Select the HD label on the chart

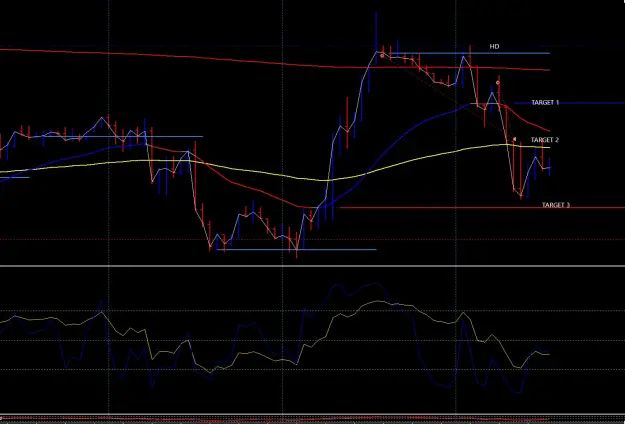coord(494,47)
